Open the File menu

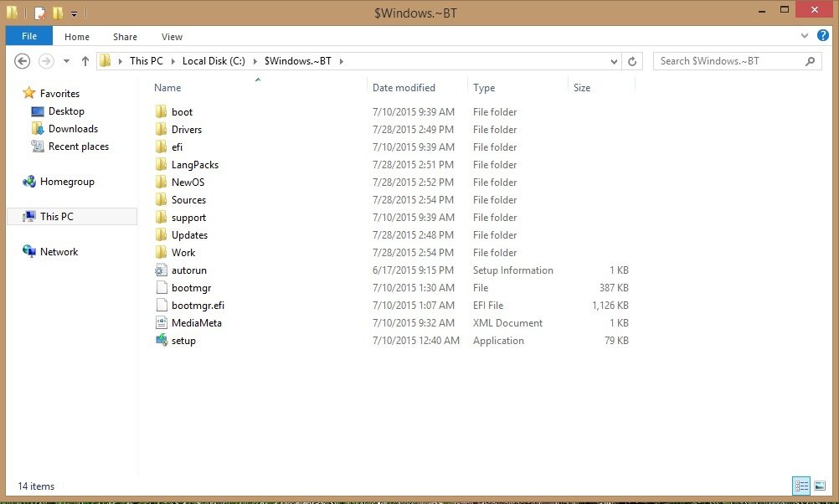(28, 36)
